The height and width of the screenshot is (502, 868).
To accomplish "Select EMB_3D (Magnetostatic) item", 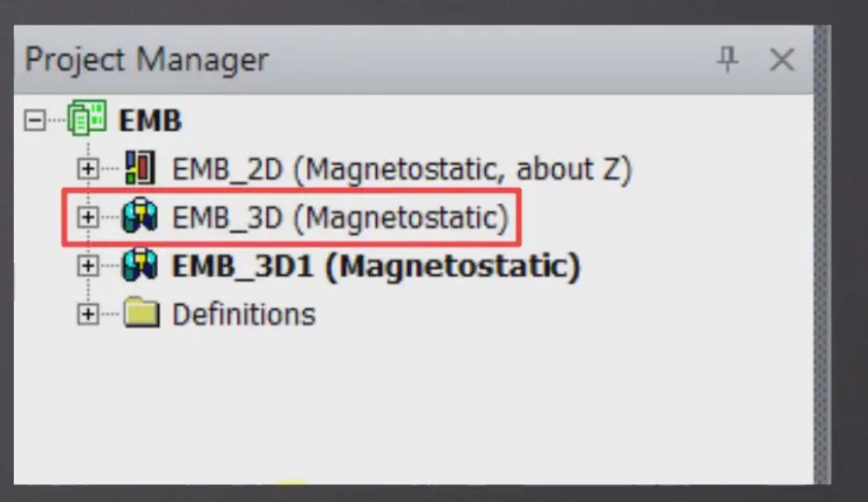I will coord(340,217).
